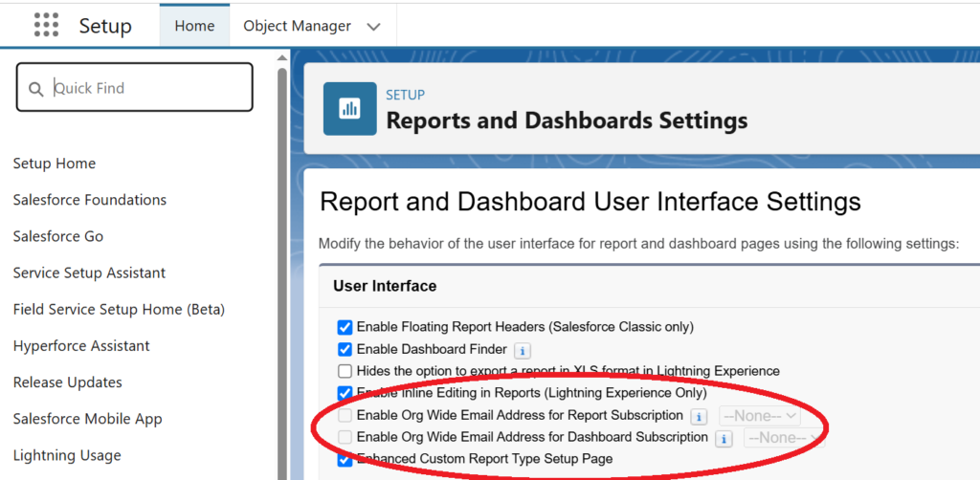Open Hyperforce Assistant in sidebar
Image resolution: width=980 pixels, height=480 pixels.
81,346
